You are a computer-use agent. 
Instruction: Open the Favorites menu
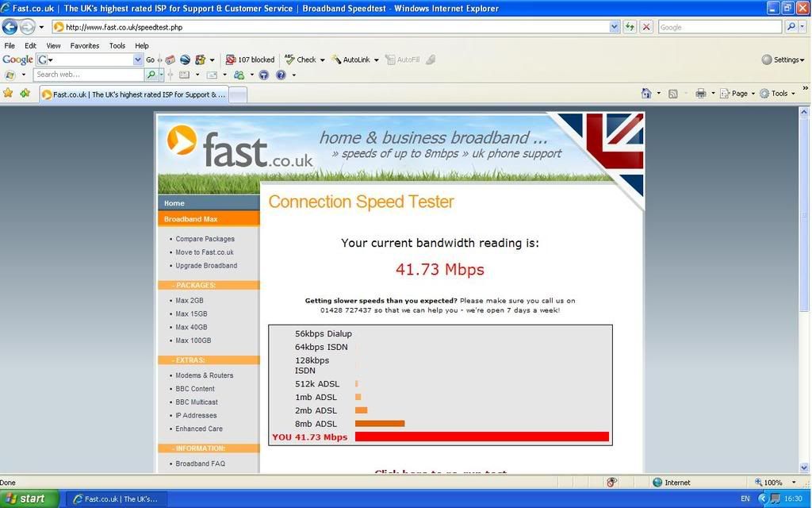[85, 46]
